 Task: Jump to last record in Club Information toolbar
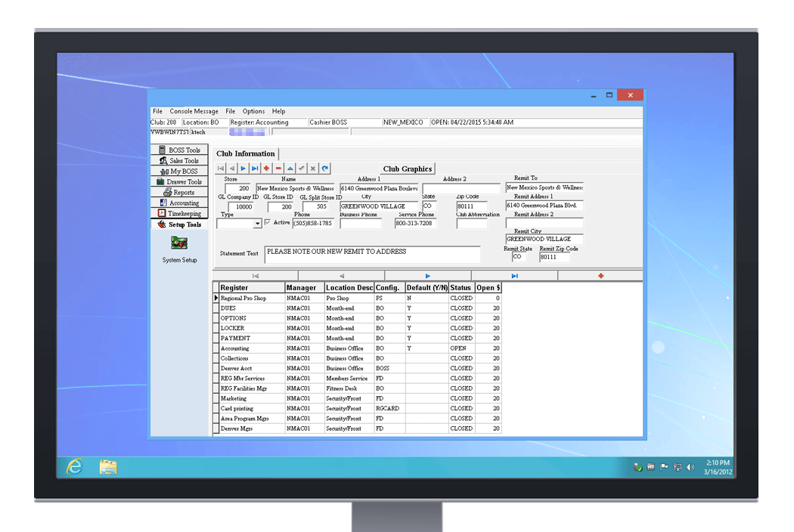tap(255, 168)
